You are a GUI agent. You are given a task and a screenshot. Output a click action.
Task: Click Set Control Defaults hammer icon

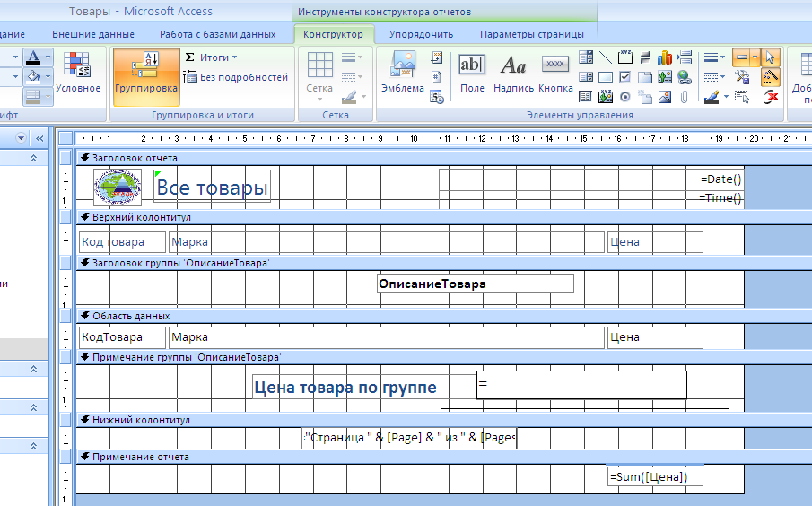pos(742,77)
